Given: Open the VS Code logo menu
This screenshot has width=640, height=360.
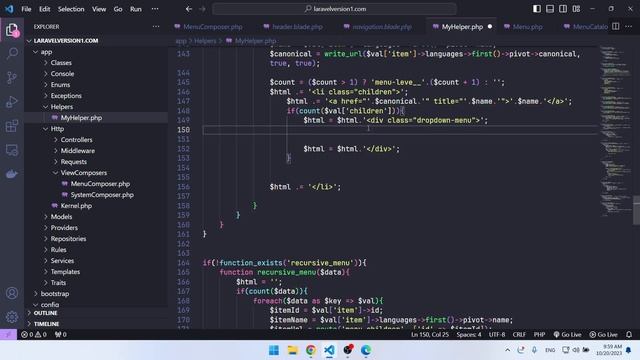Looking at the screenshot, I should tap(9, 9).
